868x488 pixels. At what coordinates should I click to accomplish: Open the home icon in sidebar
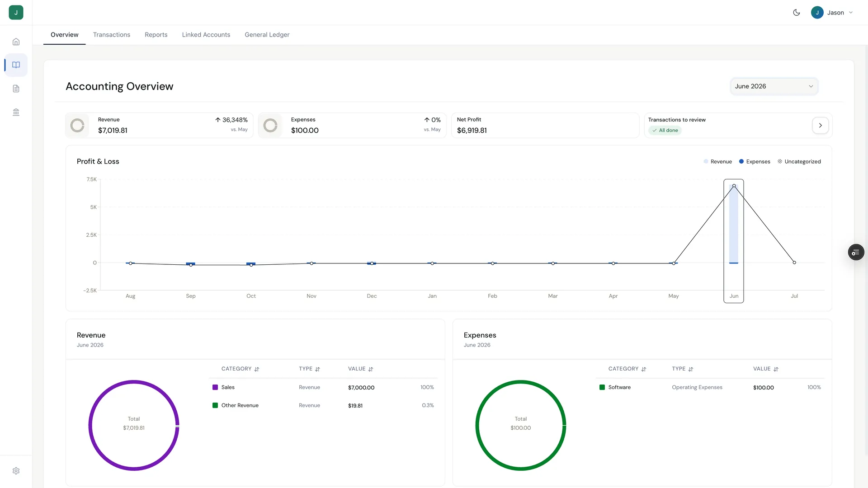[x=16, y=42]
